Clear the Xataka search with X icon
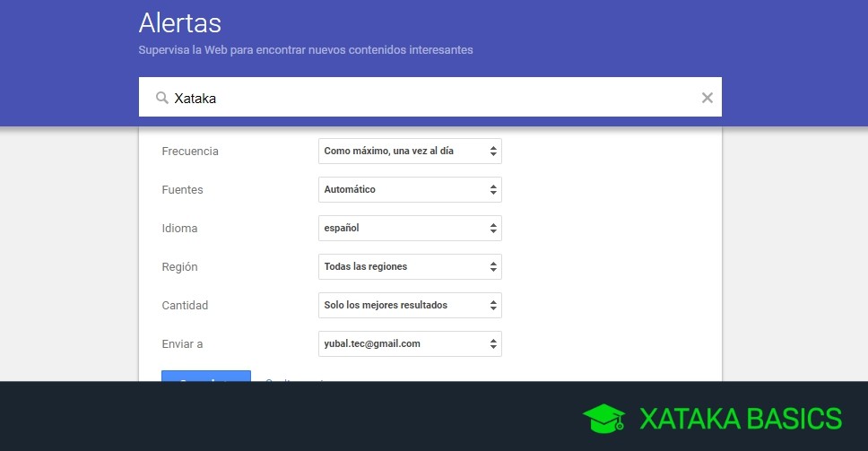The image size is (868, 451). [x=707, y=98]
